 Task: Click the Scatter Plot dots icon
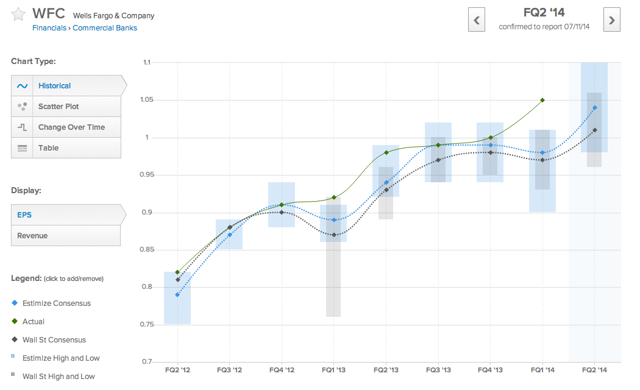coord(22,106)
